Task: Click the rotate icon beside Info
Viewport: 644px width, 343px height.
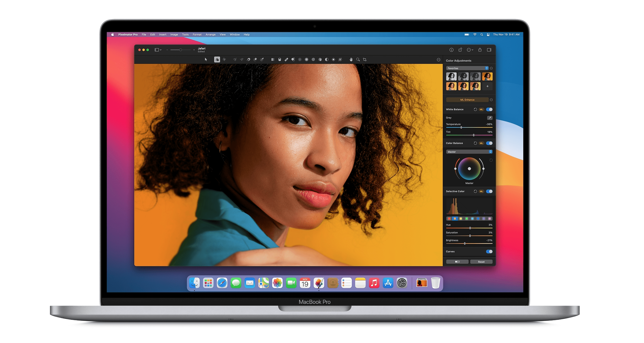Action: 460,50
